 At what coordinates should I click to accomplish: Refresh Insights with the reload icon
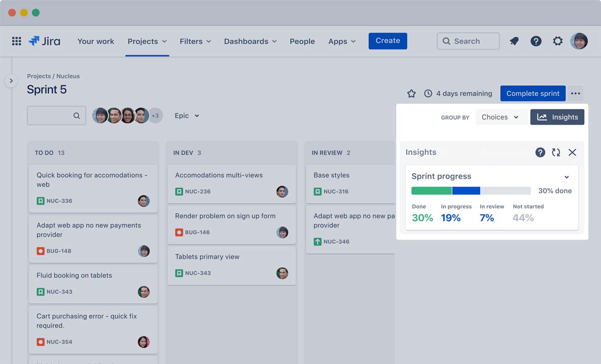[x=555, y=152]
